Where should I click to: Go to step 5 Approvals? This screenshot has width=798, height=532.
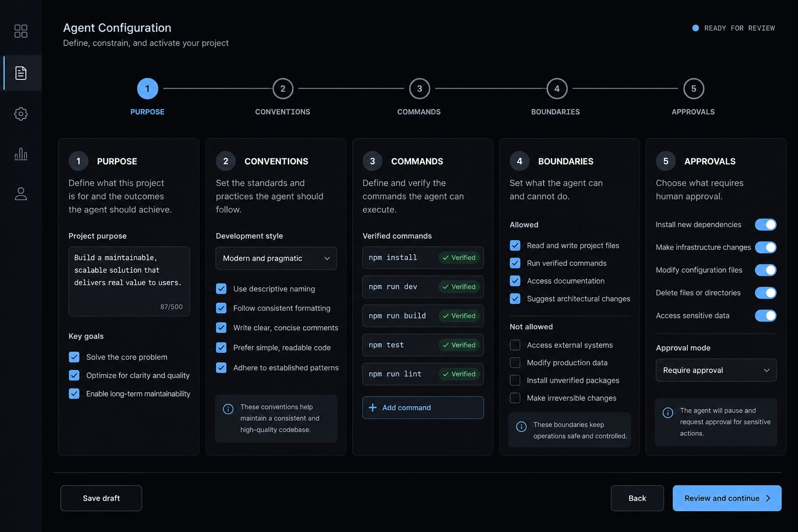tap(694, 89)
